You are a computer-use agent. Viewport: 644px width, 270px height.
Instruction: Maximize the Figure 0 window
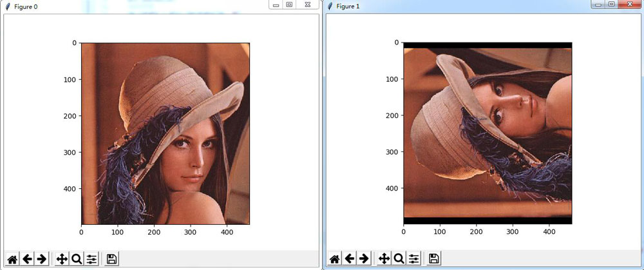(289, 5)
